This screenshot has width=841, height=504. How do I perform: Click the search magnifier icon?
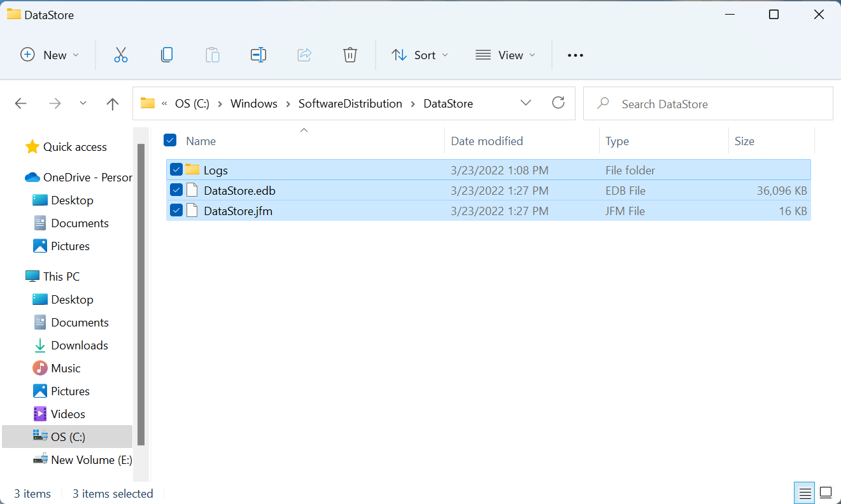pyautogui.click(x=604, y=103)
